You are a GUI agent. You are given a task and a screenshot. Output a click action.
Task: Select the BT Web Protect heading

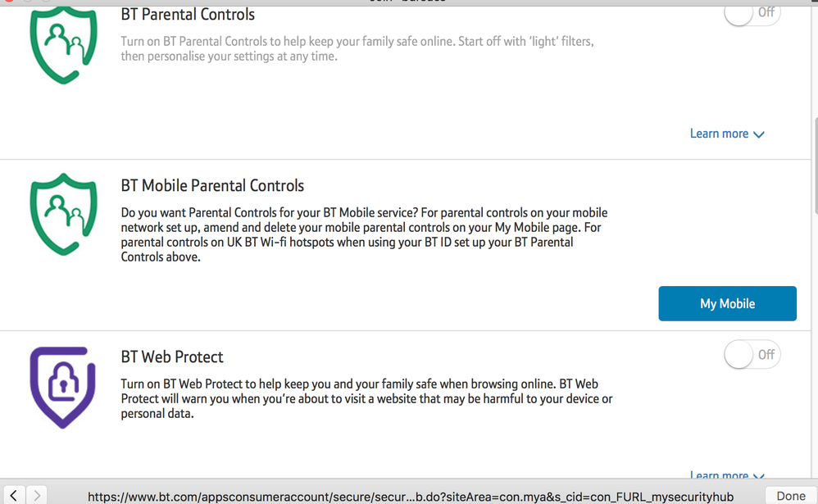pos(172,356)
